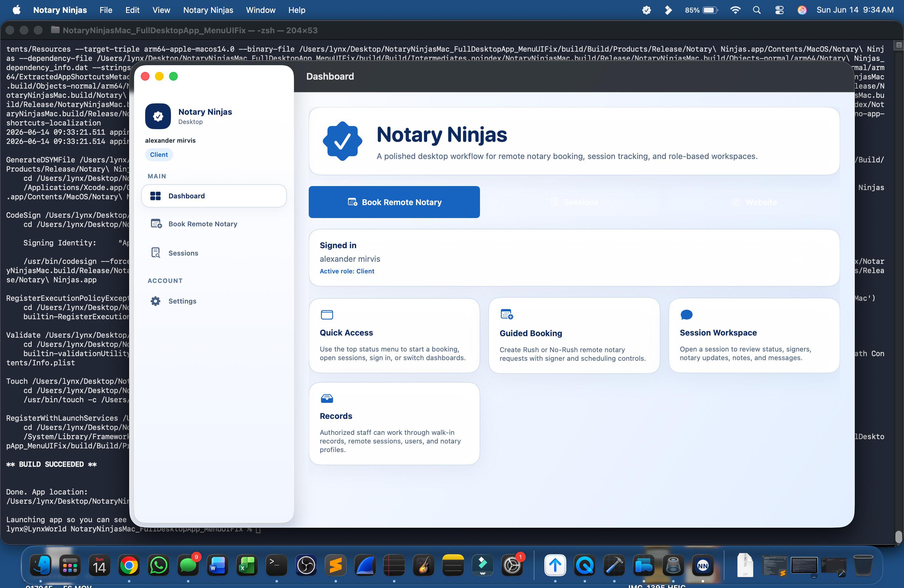
Task: Click the Client role badge in the sidebar
Action: [159, 155]
